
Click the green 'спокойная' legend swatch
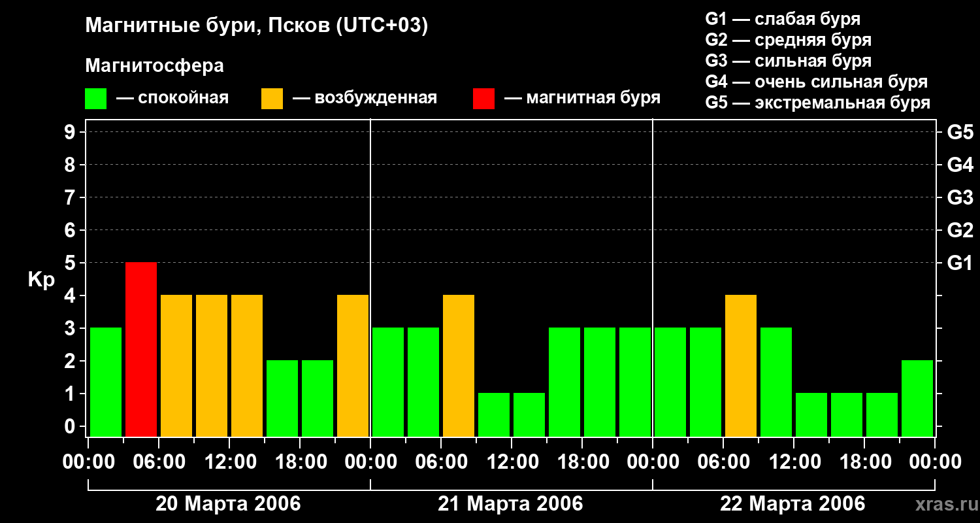95,99
